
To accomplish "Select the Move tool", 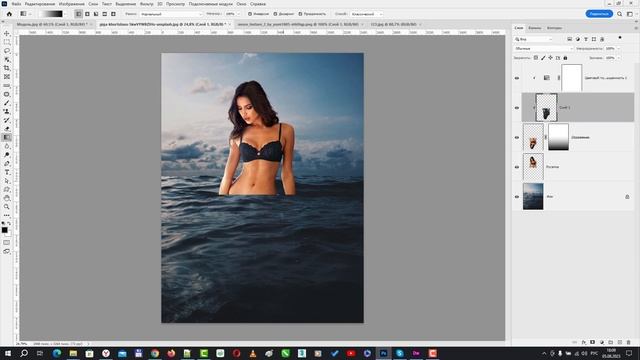I will [7, 33].
